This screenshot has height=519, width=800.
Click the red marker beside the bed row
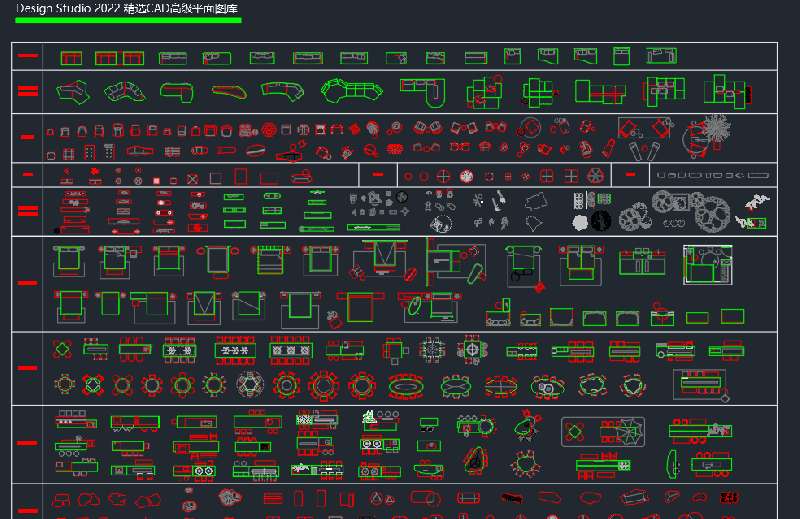click(x=28, y=283)
